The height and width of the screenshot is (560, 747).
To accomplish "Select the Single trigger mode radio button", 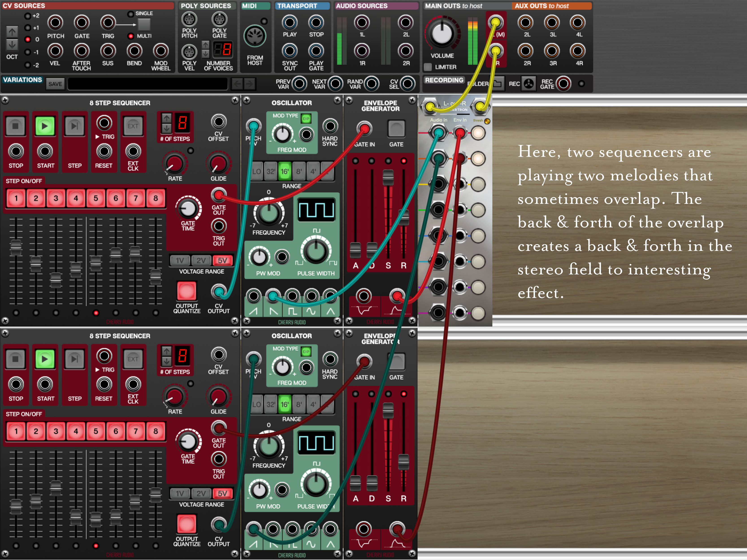I will coord(131,14).
